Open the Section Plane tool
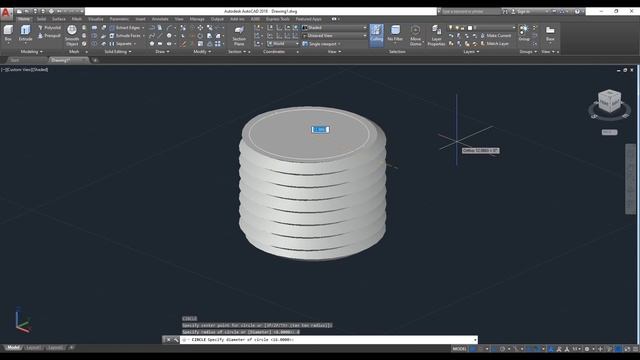Screen dimensions: 640x360 point(239,35)
